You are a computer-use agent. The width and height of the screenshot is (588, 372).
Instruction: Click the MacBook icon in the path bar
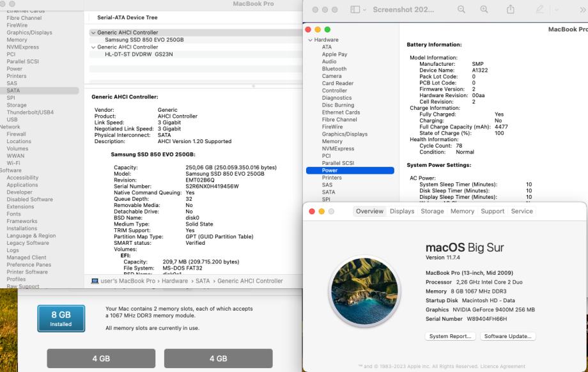pyautogui.click(x=95, y=281)
